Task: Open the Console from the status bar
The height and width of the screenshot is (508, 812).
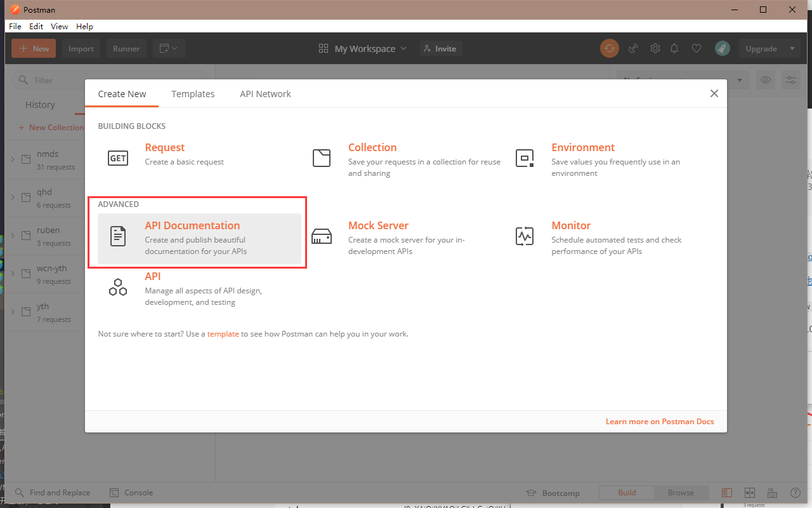Action: 131,493
